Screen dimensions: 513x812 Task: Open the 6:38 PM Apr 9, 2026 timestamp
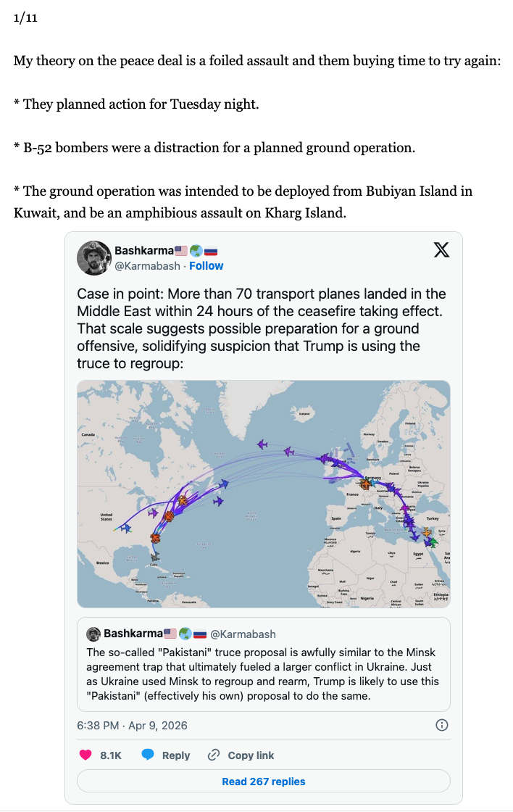(132, 725)
